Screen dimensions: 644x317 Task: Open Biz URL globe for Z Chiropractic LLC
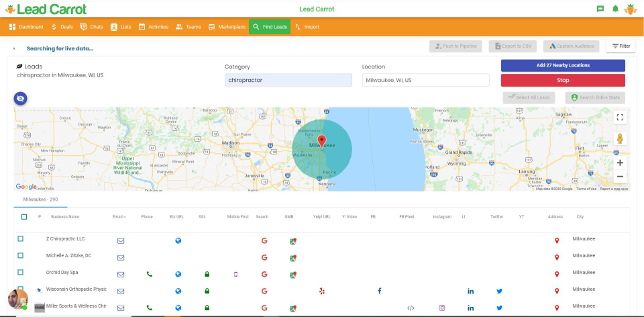tap(178, 241)
